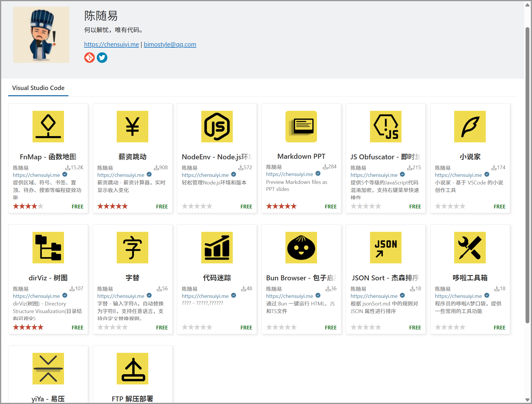Screen dimensions: 532x404
Task: Open the NodeEnv JS hexagon icon
Action: pyautogui.click(x=217, y=127)
